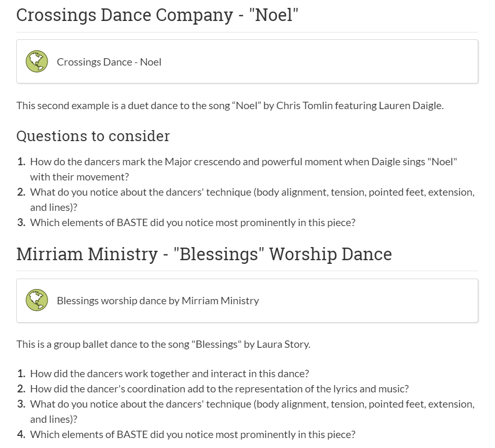Click empty area of the Crossings Dance - Noel card
Screen dimensions: 495x448
[x=316, y=61]
